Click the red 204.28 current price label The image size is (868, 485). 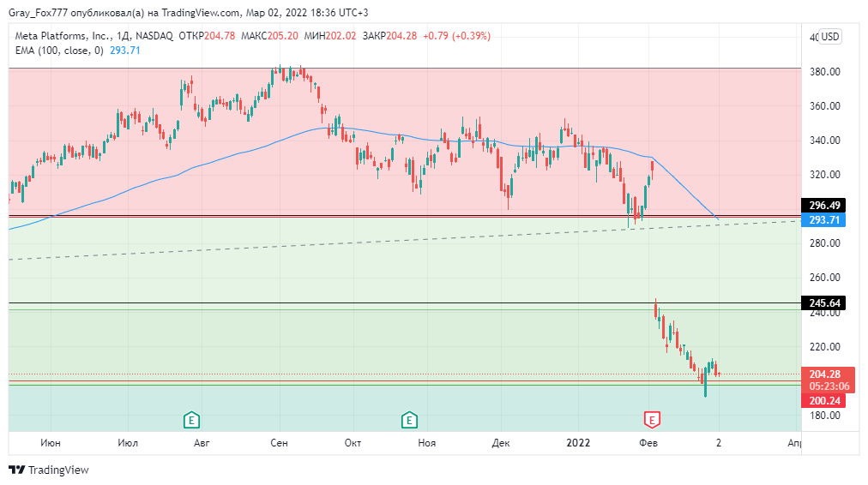click(x=825, y=374)
